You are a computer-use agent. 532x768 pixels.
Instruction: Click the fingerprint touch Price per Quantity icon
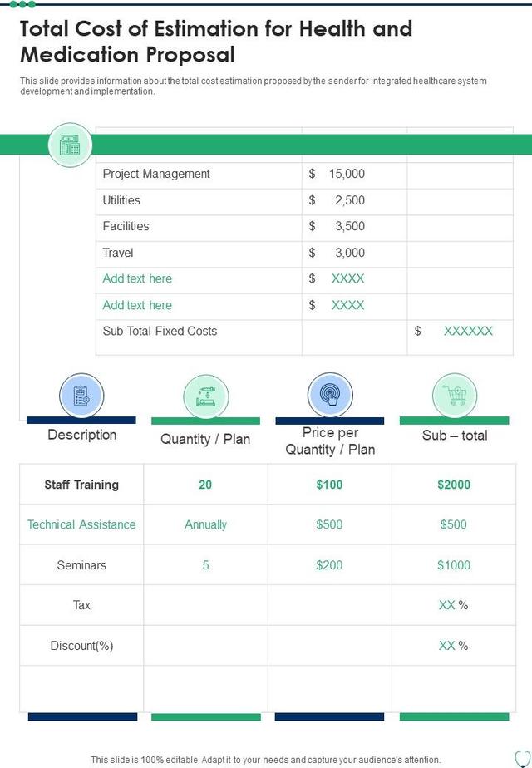click(x=330, y=394)
